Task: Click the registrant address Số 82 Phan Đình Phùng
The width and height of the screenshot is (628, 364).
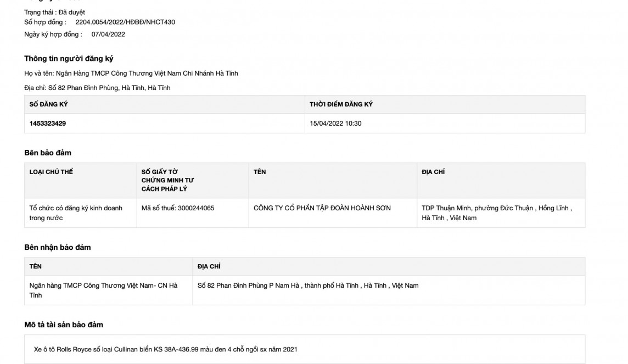Action: coord(97,88)
